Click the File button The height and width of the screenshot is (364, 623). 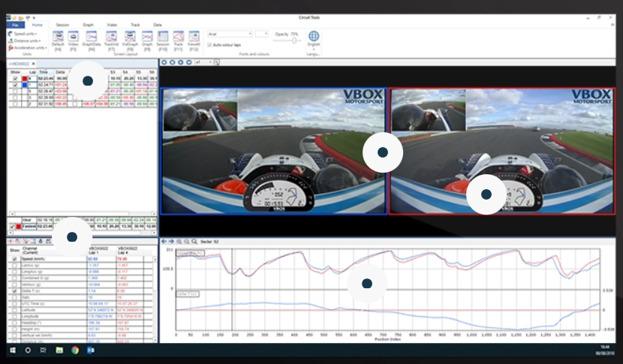[15, 25]
